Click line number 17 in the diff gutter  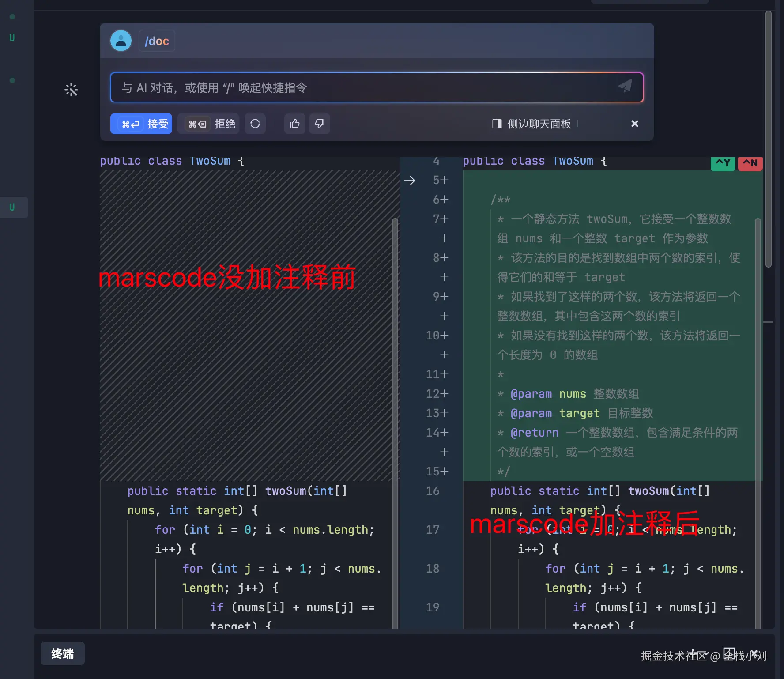click(433, 530)
